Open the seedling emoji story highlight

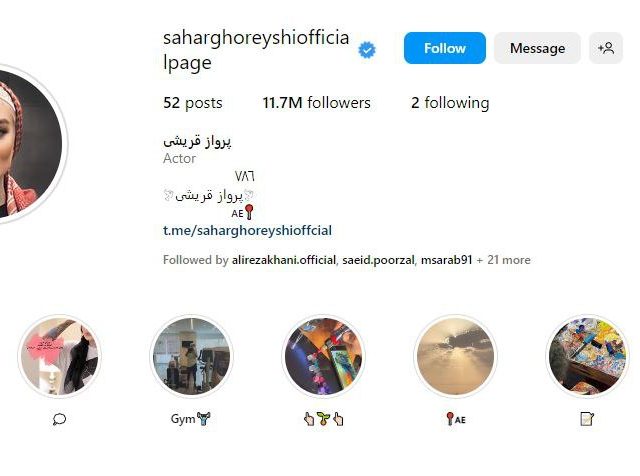[323, 356]
